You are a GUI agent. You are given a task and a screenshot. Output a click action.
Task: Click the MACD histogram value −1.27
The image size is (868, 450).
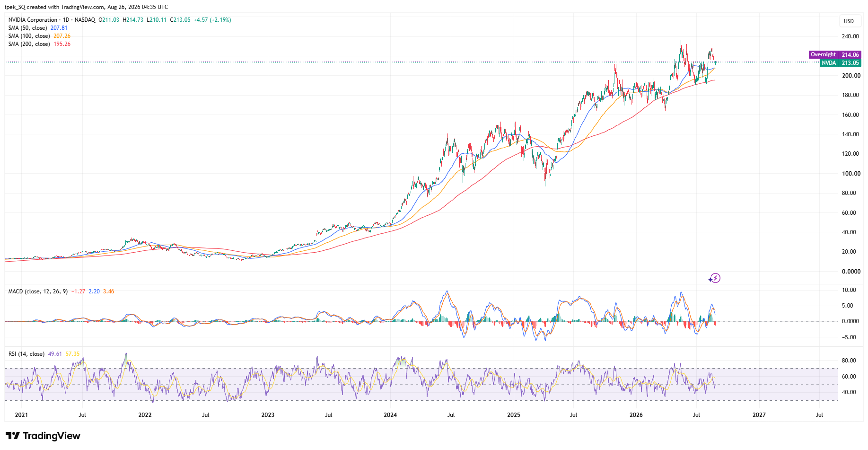point(78,291)
